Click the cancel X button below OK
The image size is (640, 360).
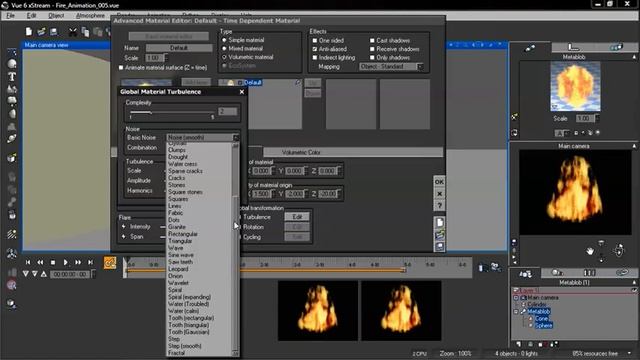tap(439, 193)
